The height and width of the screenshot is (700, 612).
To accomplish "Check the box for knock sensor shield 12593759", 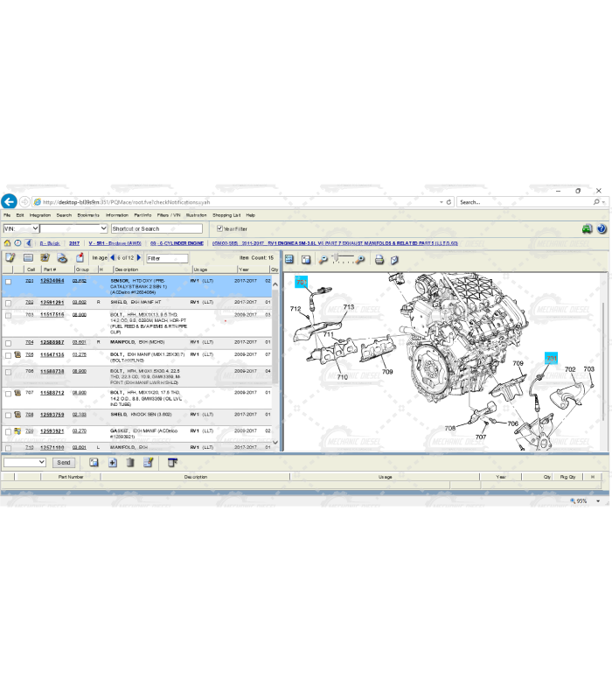I will point(8,415).
